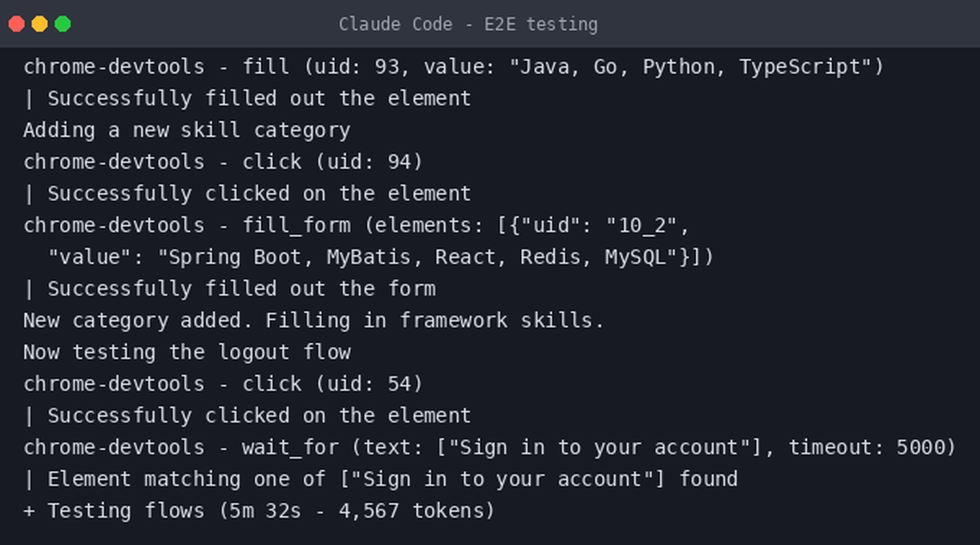Click the red close window button
Image resolution: width=980 pixels, height=545 pixels.
[17, 24]
